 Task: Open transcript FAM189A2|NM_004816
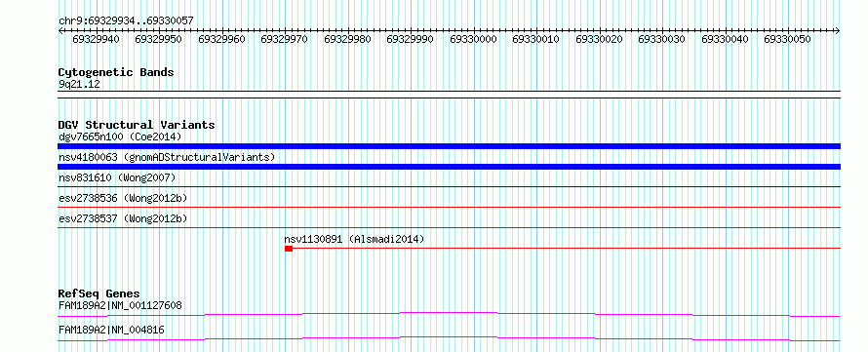(111, 331)
